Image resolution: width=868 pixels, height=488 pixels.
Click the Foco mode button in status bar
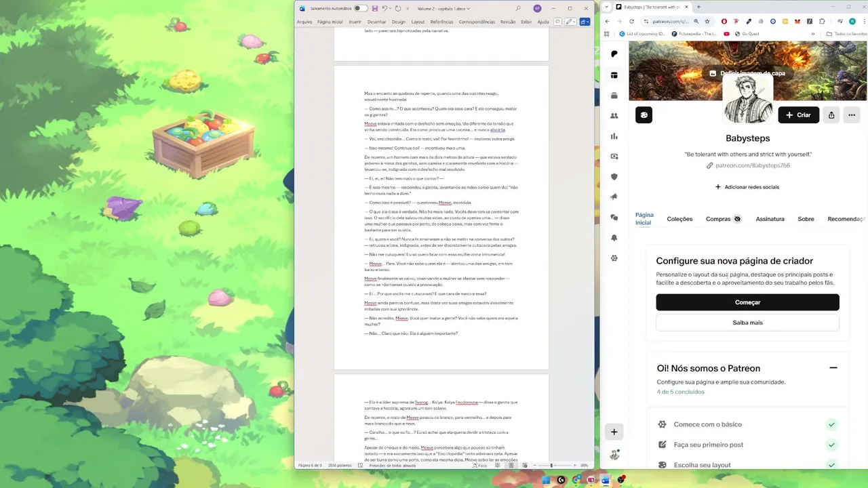[x=481, y=466]
